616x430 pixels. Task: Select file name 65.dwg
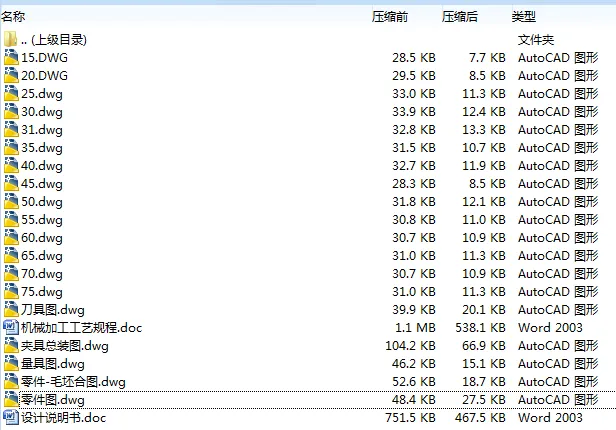tap(42, 257)
